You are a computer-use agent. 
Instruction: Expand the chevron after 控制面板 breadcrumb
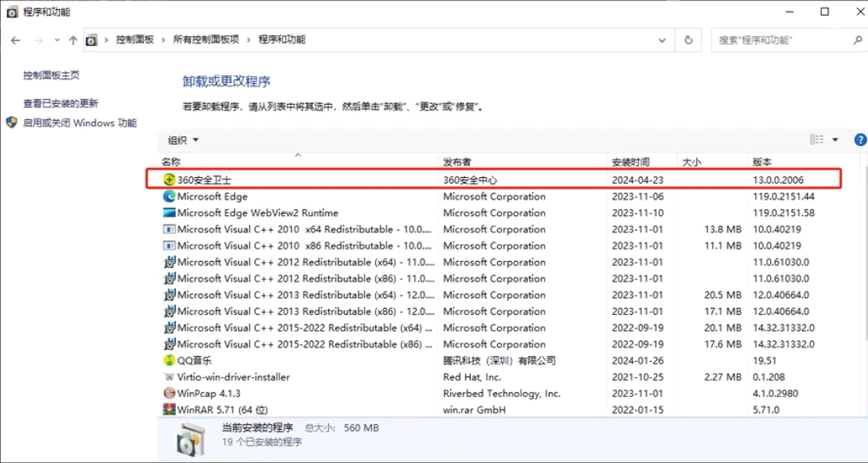[x=163, y=40]
